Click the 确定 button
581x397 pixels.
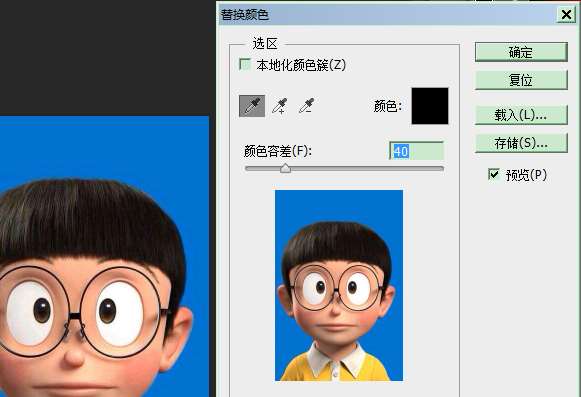point(521,52)
